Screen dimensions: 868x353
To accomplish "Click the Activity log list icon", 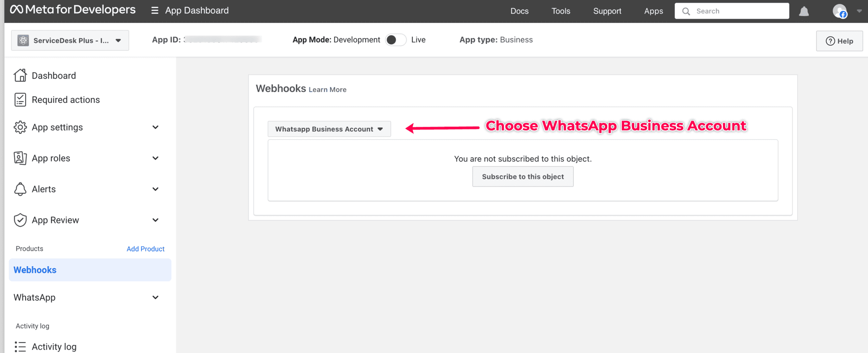I will [20, 346].
